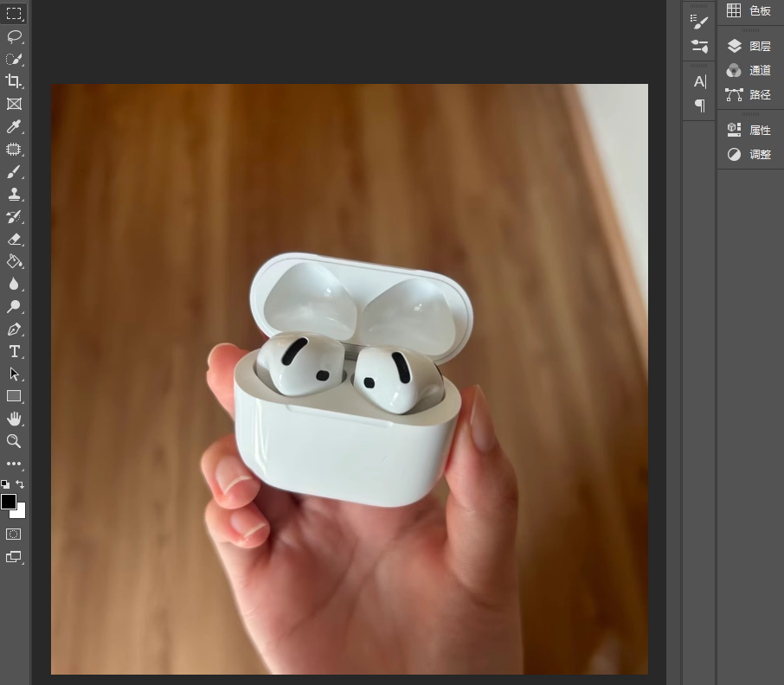Open the 调整 adjustments panel
784x685 pixels.
pos(750,155)
